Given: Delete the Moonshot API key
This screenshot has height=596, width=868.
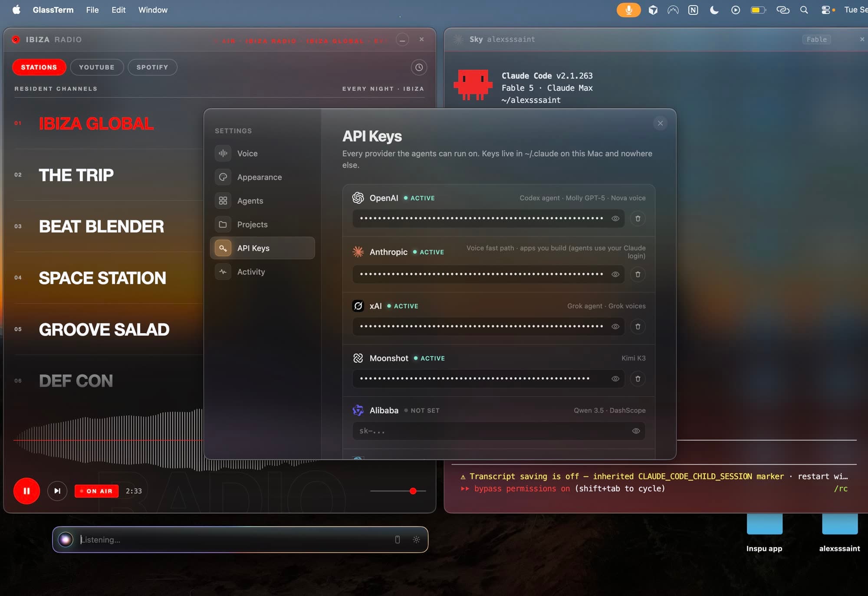Looking at the screenshot, I should click(x=638, y=379).
